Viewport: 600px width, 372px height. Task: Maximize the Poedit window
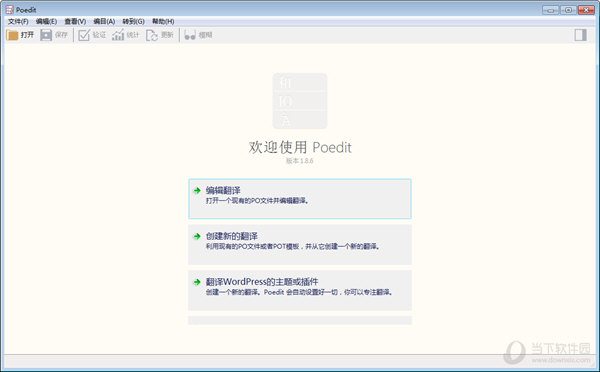click(x=568, y=10)
